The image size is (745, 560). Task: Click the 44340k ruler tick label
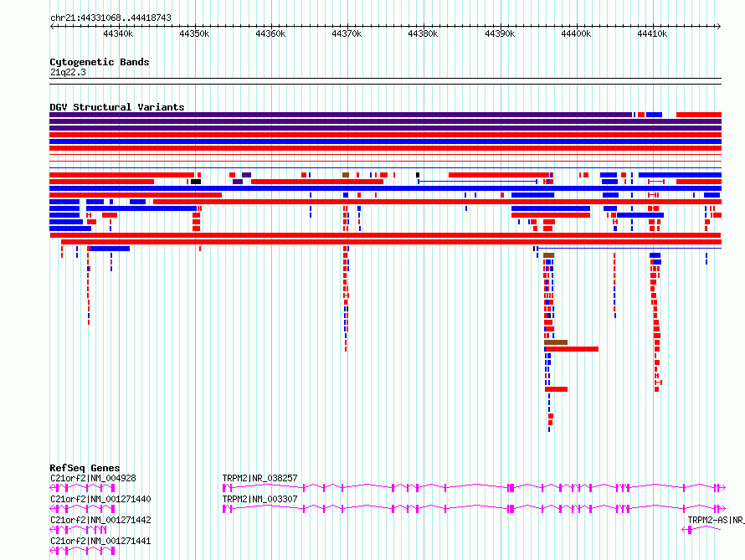point(118,33)
